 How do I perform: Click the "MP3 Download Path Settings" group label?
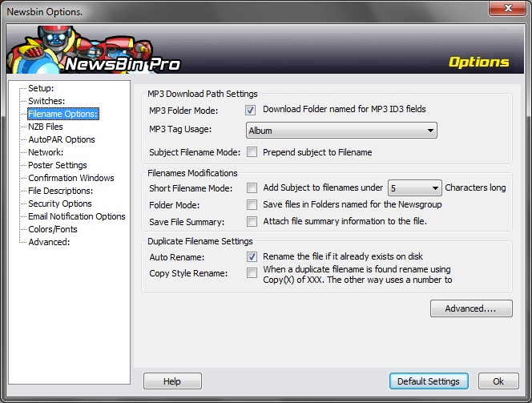[x=203, y=94]
